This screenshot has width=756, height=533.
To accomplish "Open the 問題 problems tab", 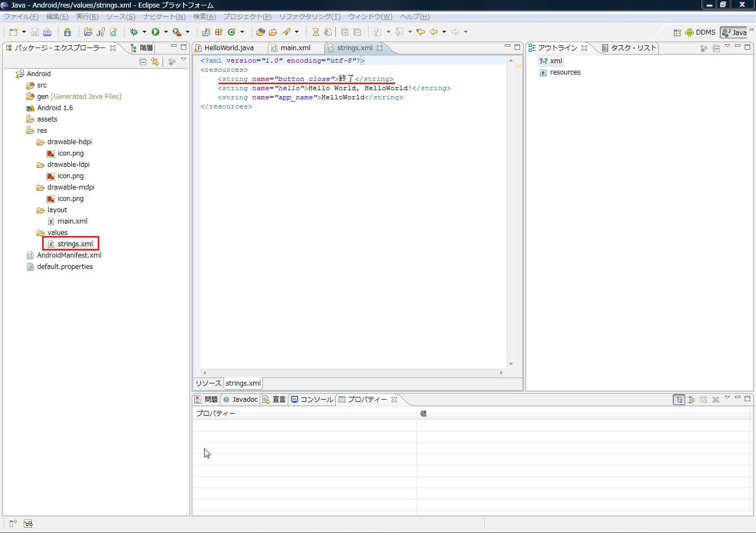I will pos(206,400).
